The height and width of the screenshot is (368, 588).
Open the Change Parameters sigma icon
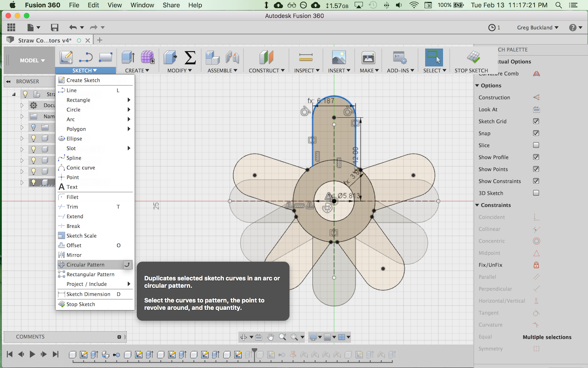(190, 57)
